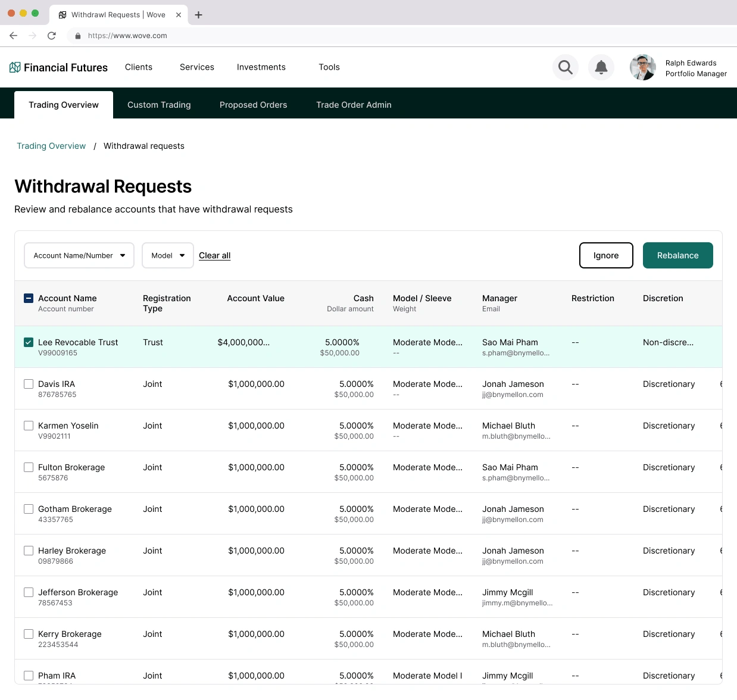Screen dimensions: 737x700
Task: Click the Restriction column header
Action: click(593, 298)
